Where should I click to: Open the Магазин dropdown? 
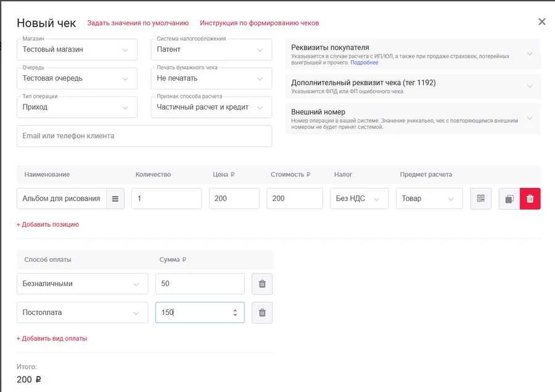[x=76, y=49]
